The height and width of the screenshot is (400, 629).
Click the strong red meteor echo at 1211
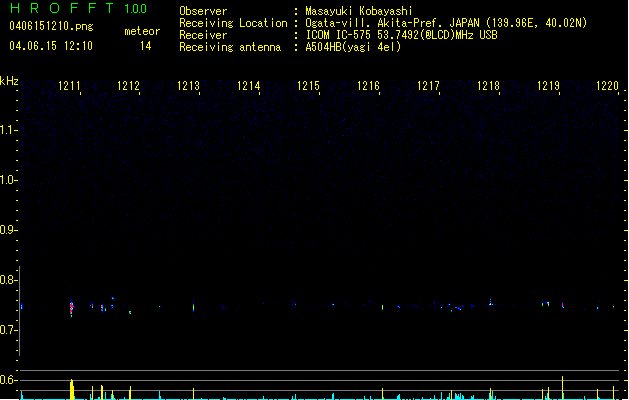pos(71,308)
